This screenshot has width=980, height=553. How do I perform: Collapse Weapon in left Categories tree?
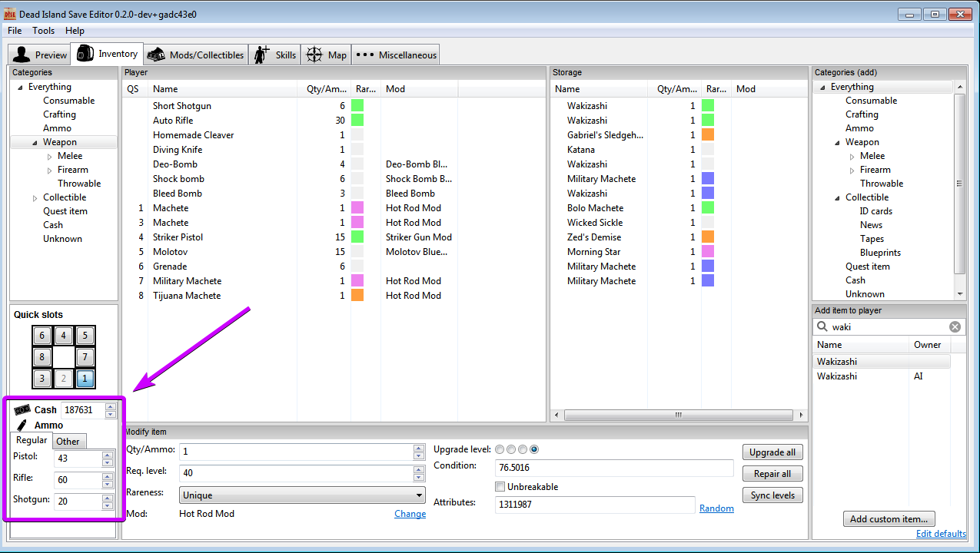coord(35,143)
